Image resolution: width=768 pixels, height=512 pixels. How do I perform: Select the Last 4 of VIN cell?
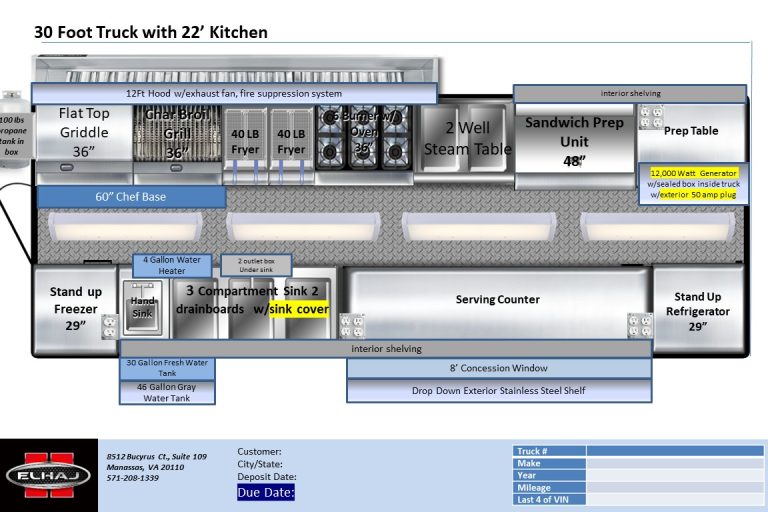675,499
